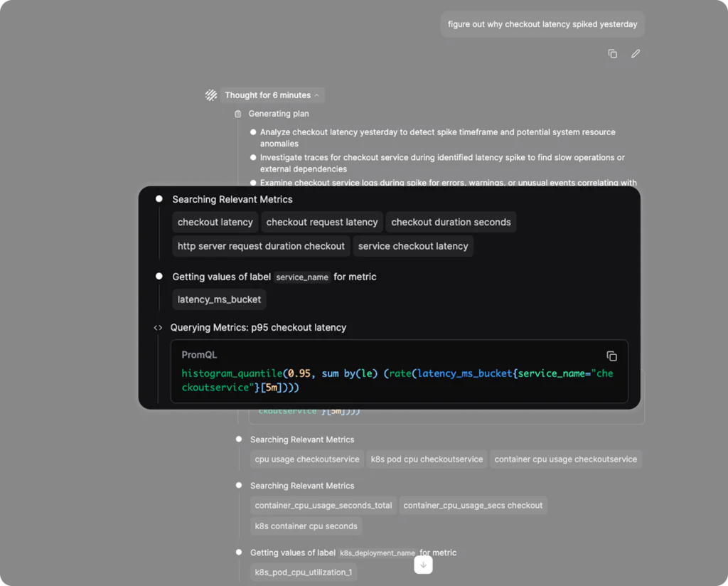Click the scroll-to-bottom arrow button

423,565
